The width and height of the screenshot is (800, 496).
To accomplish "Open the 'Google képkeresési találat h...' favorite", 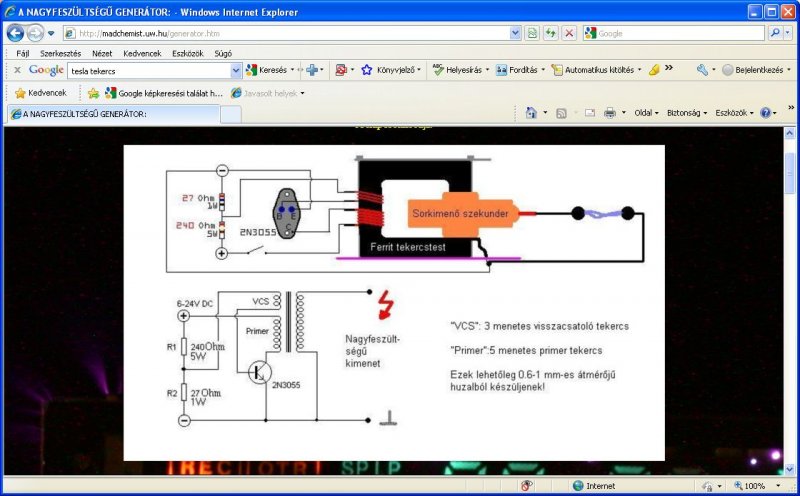I will 164,93.
